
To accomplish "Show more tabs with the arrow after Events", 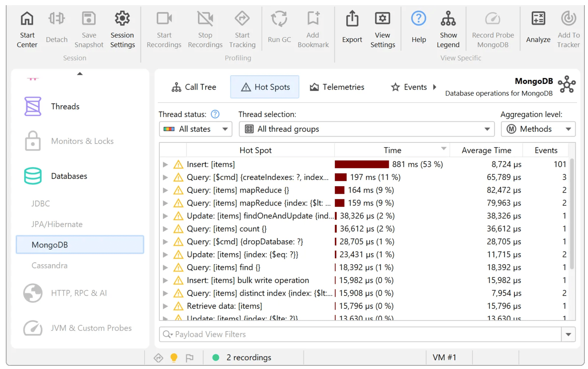I will [x=435, y=87].
